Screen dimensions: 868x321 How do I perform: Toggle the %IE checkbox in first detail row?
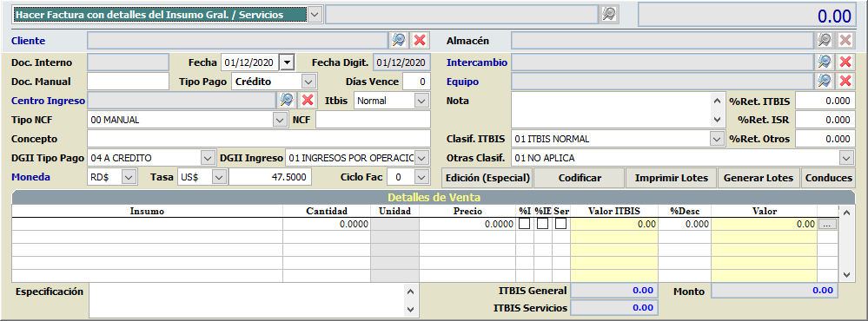(543, 224)
